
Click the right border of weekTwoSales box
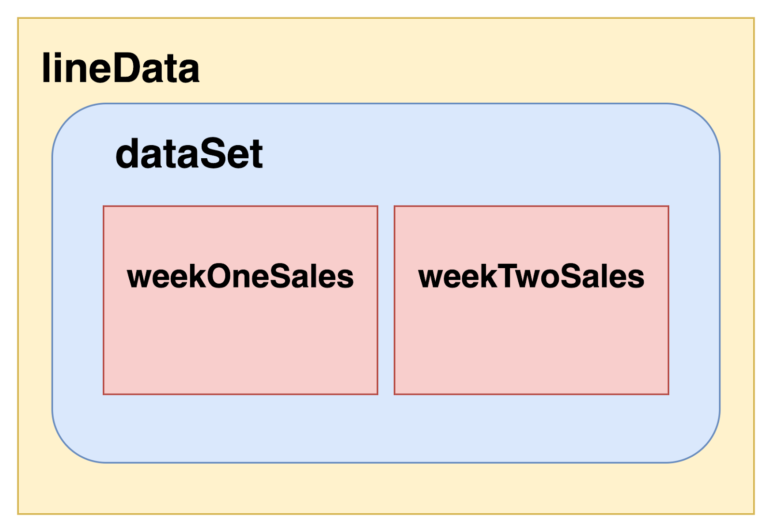pyautogui.click(x=668, y=300)
